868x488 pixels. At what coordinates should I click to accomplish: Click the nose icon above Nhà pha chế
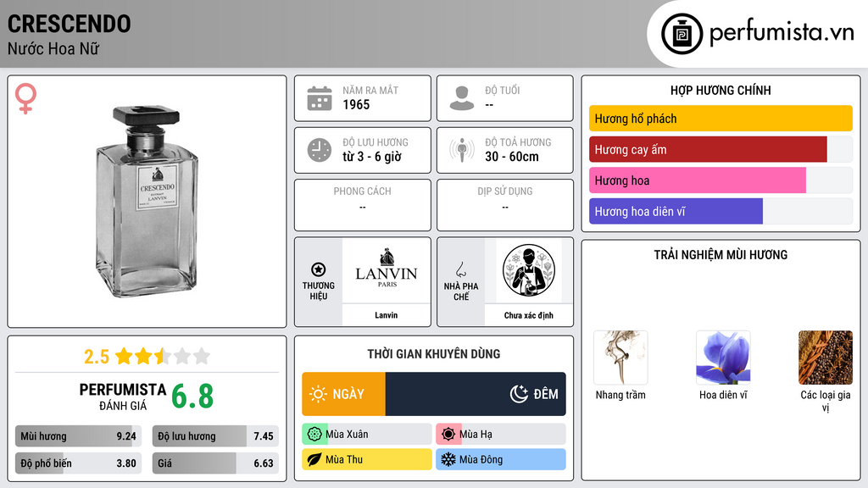(x=460, y=270)
